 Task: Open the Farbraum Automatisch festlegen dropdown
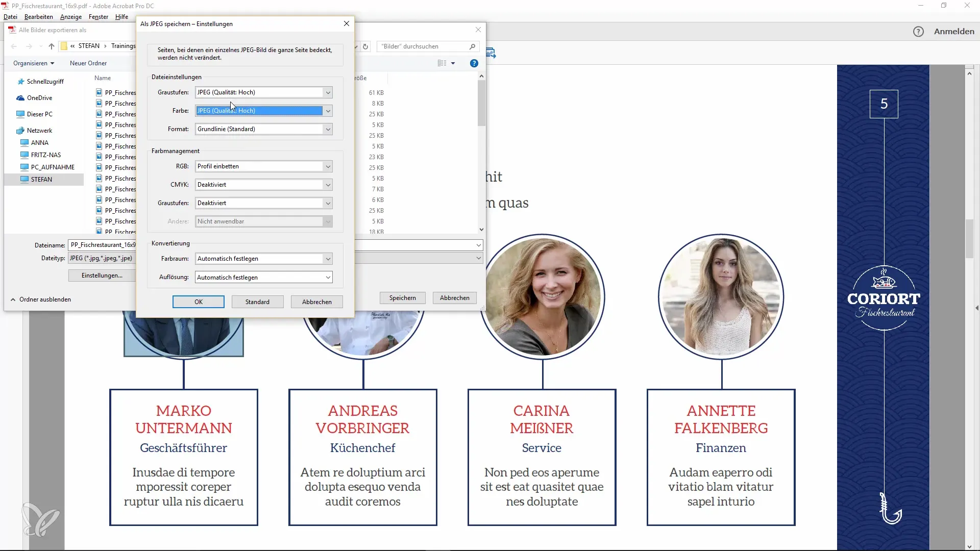click(x=264, y=259)
